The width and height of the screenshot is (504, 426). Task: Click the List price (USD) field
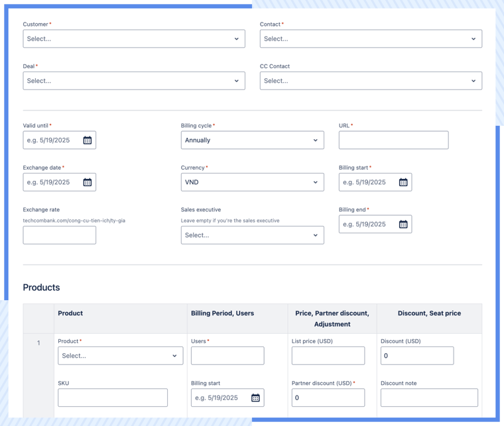[328, 356]
